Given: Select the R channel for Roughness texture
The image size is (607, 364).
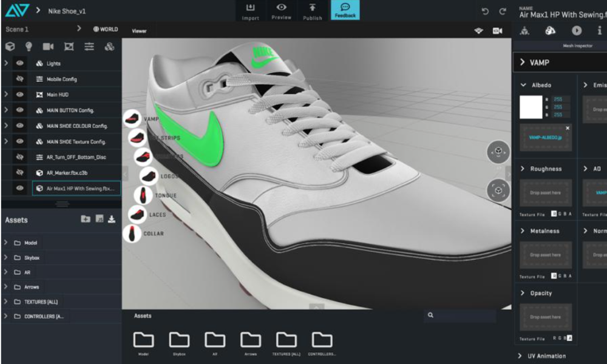Looking at the screenshot, I should click(x=554, y=214).
